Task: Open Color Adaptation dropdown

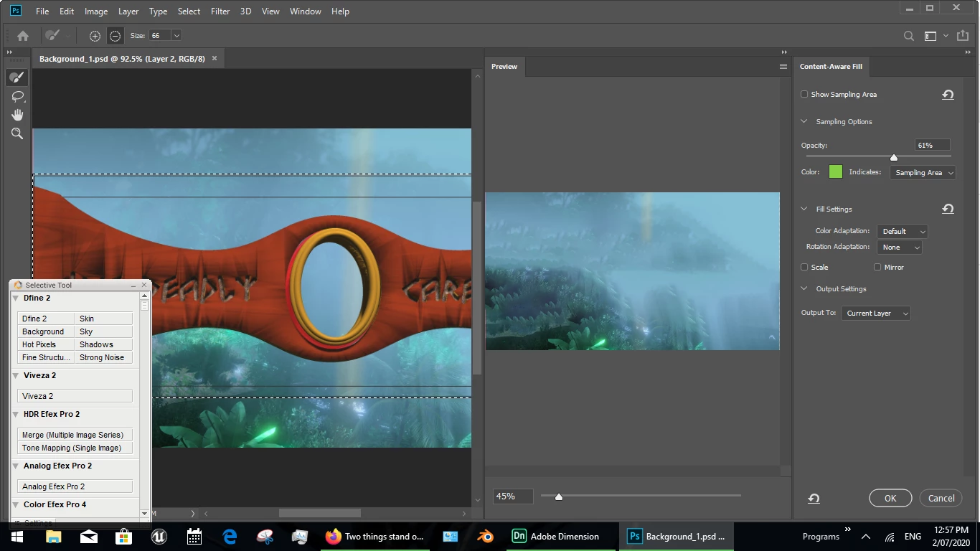Action: 903,231
